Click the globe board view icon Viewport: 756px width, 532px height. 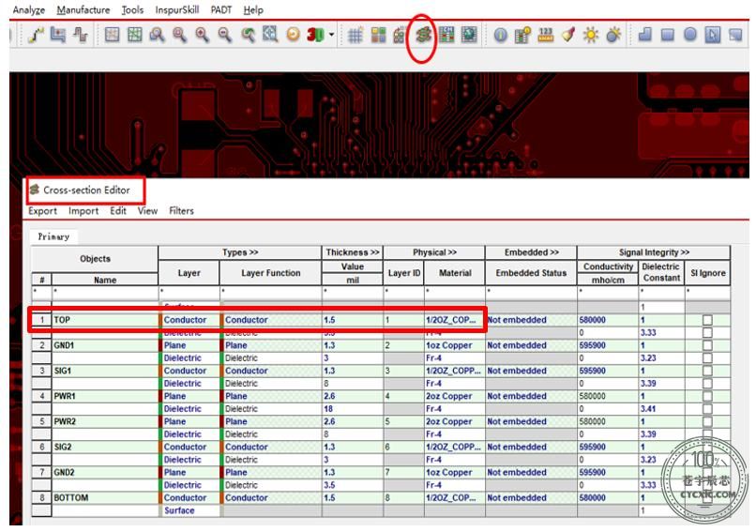click(469, 36)
